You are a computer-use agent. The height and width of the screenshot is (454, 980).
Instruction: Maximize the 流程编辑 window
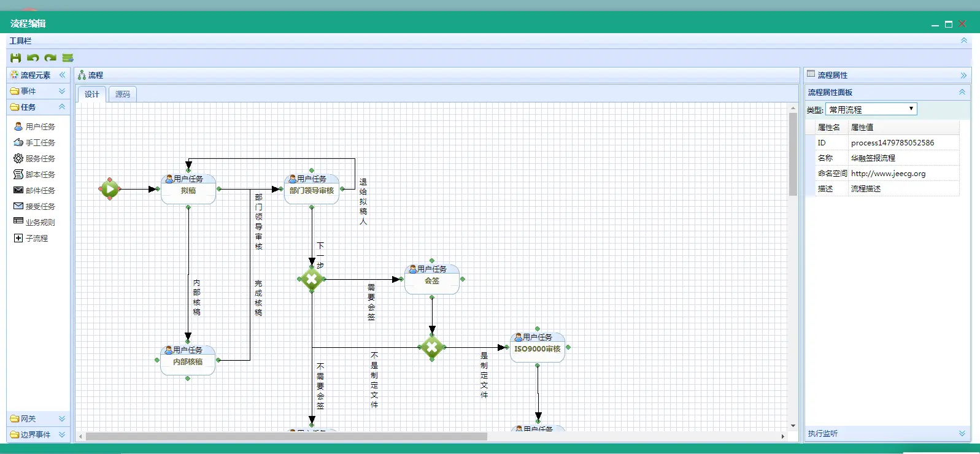949,24
